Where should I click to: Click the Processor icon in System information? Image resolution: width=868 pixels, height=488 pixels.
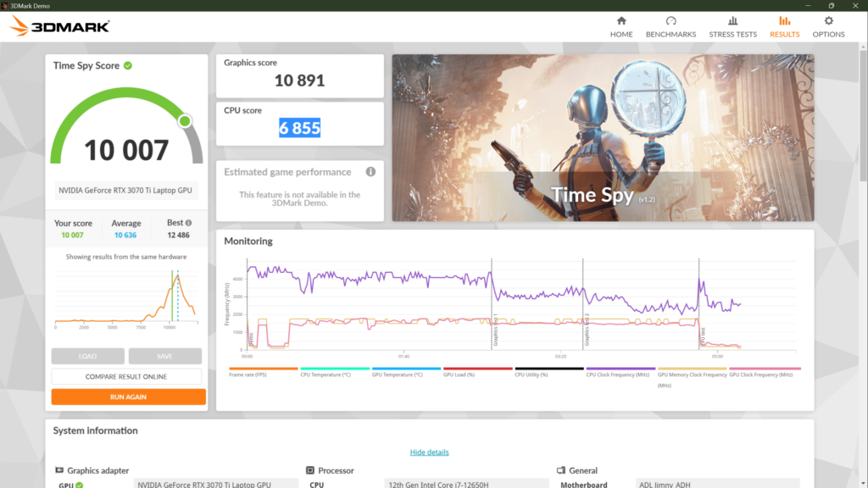coord(310,470)
